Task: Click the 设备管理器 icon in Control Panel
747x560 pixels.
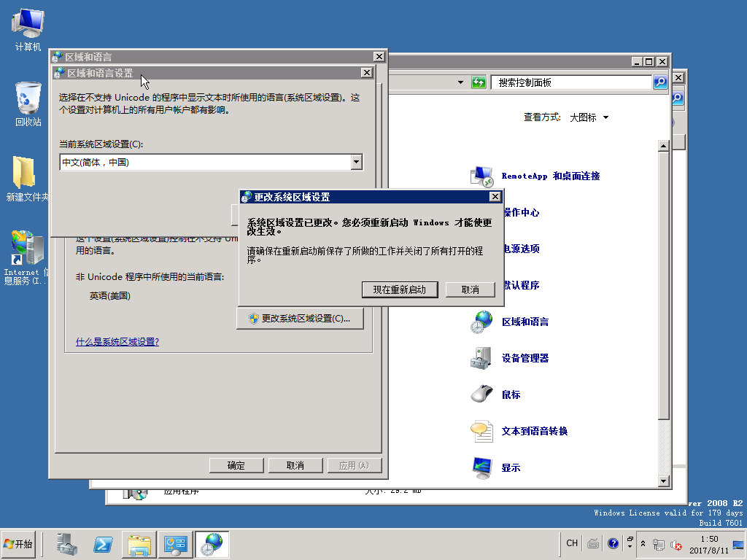Action: (x=481, y=358)
